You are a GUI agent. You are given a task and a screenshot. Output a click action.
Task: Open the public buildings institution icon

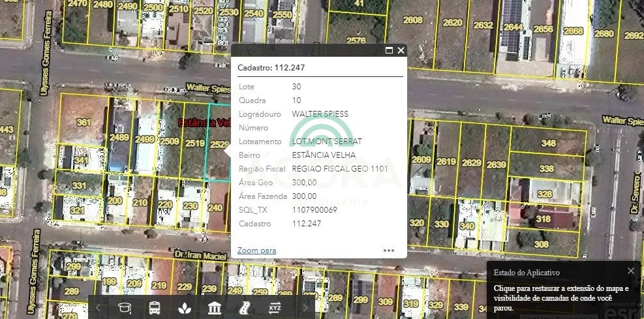[x=215, y=307]
